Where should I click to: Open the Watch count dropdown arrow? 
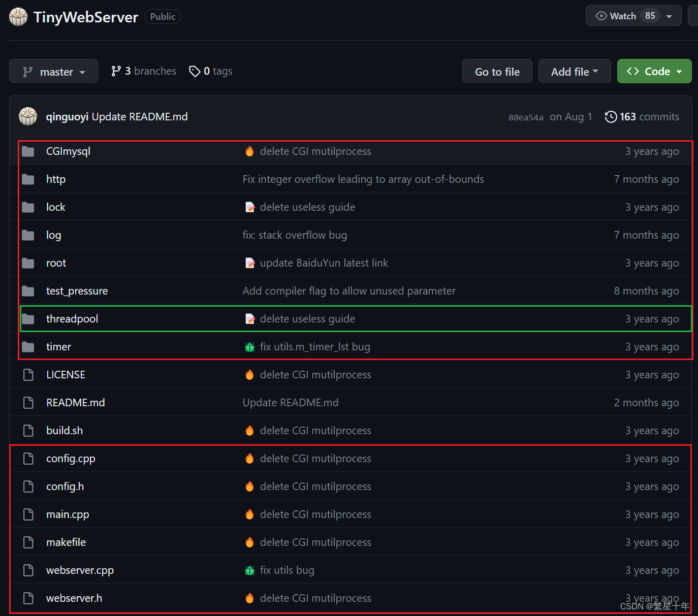click(x=669, y=15)
